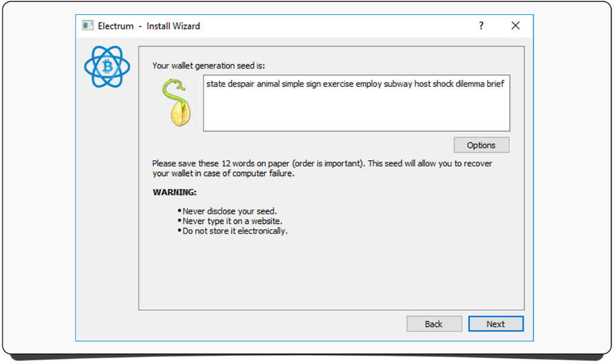Click the "Do not store it electronically." line

coord(235,231)
